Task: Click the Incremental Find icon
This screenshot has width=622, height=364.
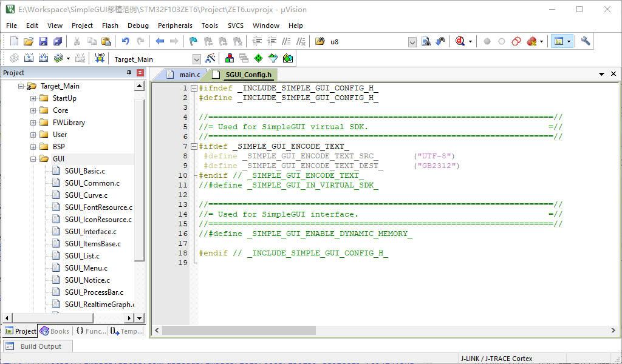Action: coord(440,41)
